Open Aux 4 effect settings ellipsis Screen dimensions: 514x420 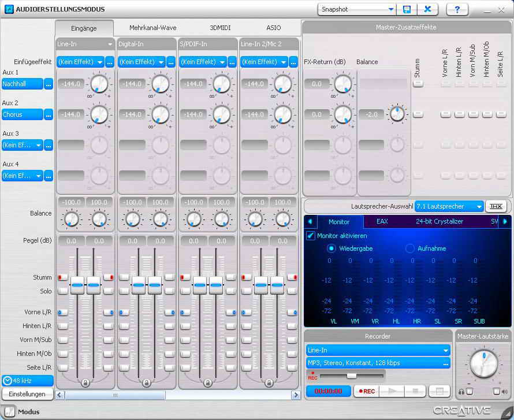click(x=49, y=176)
